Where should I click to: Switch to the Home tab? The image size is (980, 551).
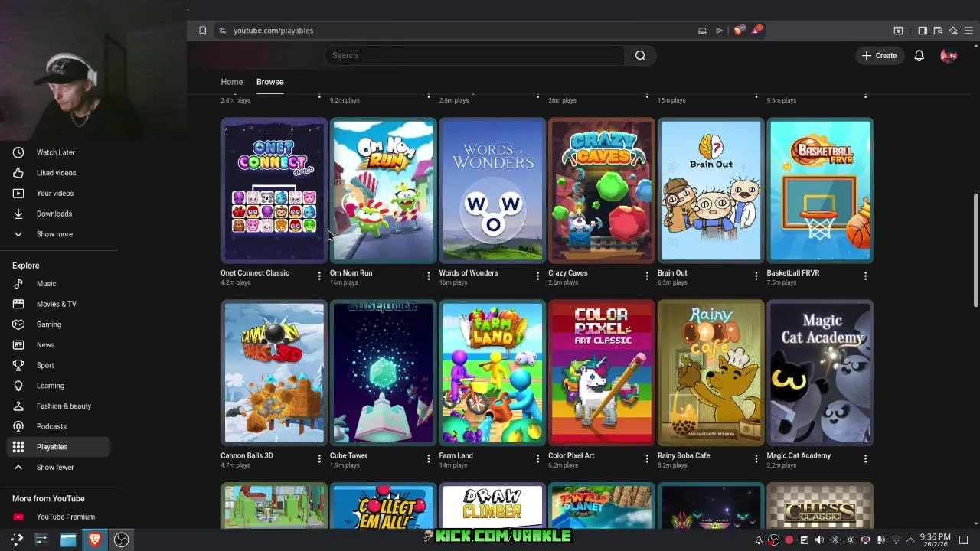(232, 82)
